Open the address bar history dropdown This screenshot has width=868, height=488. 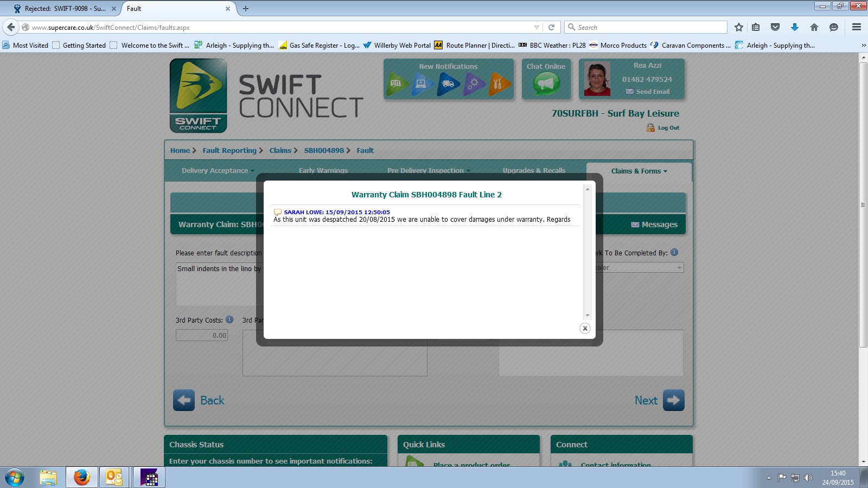[x=537, y=27]
